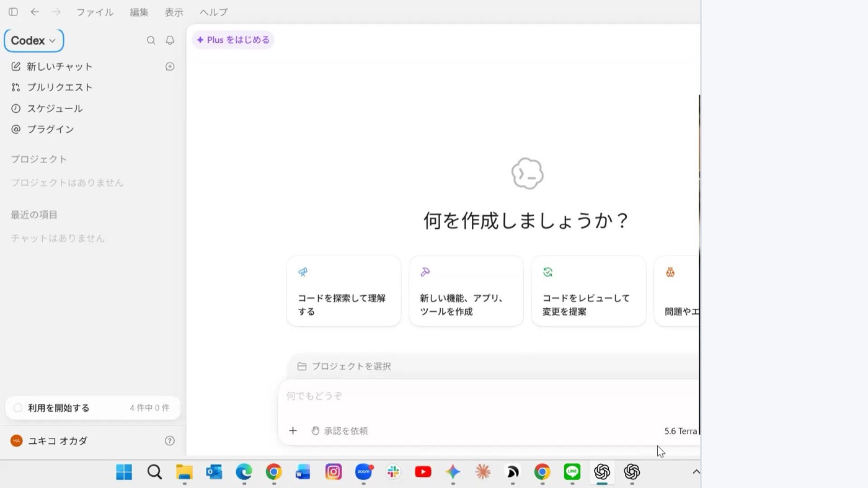Click the 利用を開始する checklist item
Viewport: 868px width, 488px height.
[x=92, y=408]
